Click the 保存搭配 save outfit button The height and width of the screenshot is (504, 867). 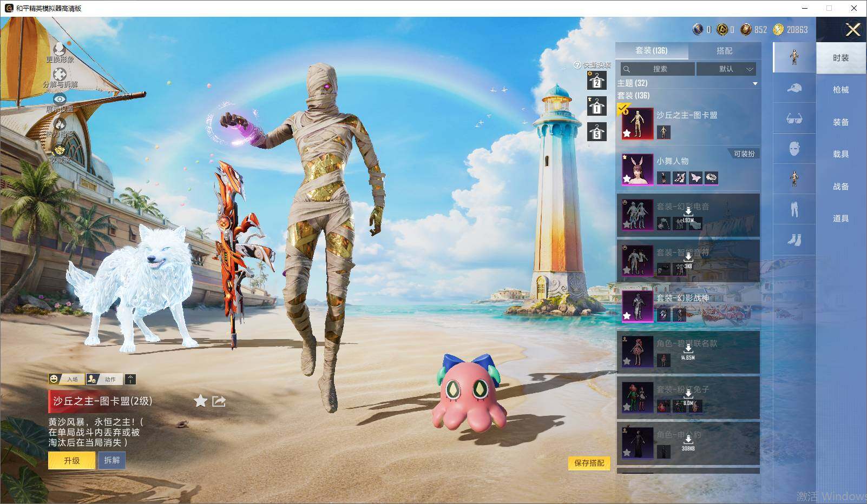pos(589,463)
